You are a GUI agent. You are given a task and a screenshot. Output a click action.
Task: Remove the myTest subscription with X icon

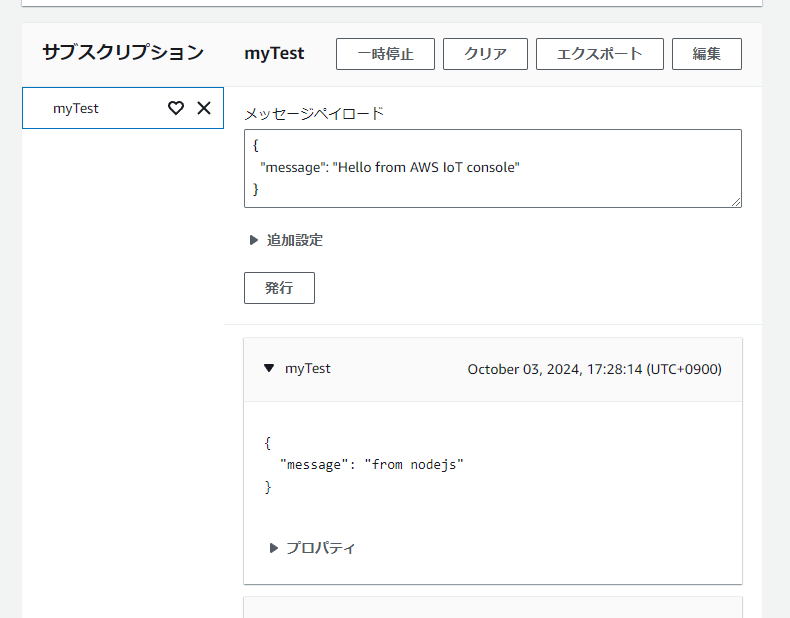tap(204, 108)
